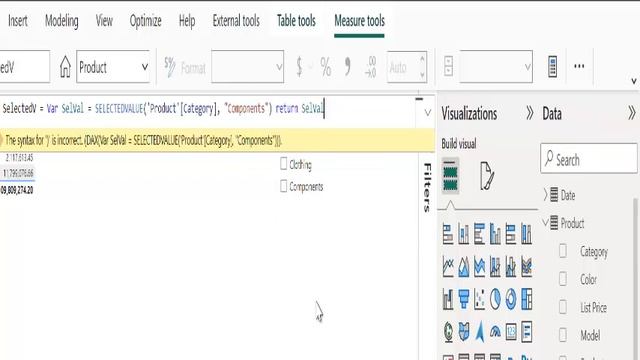Select the stacked area chart visual
Image resolution: width=640 pixels, height=360 pixels.
480,267
